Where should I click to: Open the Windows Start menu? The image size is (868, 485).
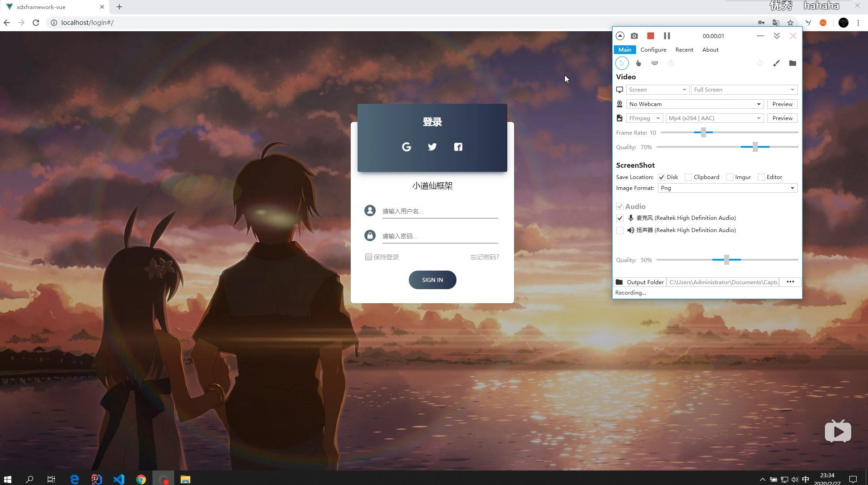[x=8, y=479]
